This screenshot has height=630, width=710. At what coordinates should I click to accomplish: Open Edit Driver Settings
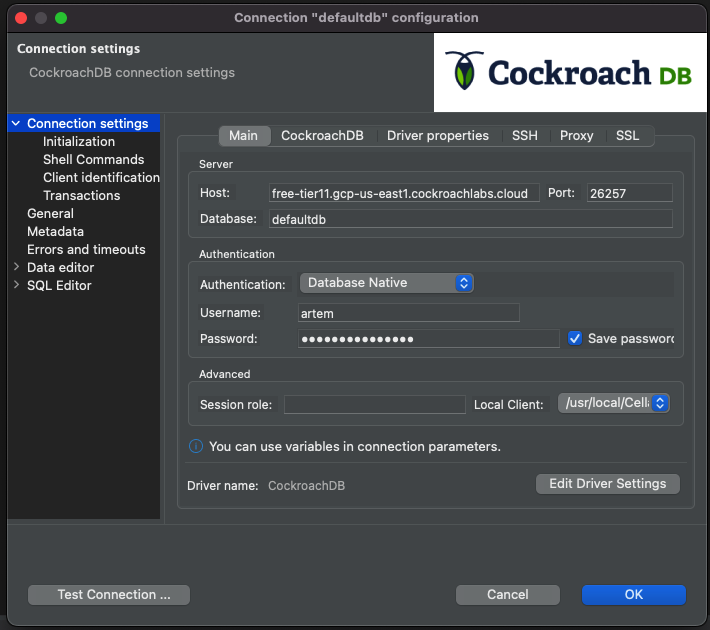608,484
